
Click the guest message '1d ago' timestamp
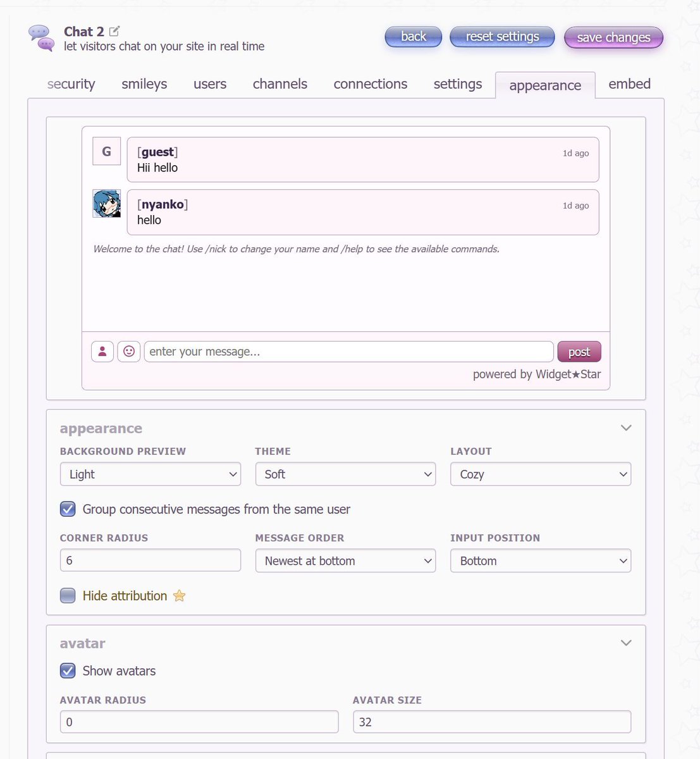coord(576,153)
